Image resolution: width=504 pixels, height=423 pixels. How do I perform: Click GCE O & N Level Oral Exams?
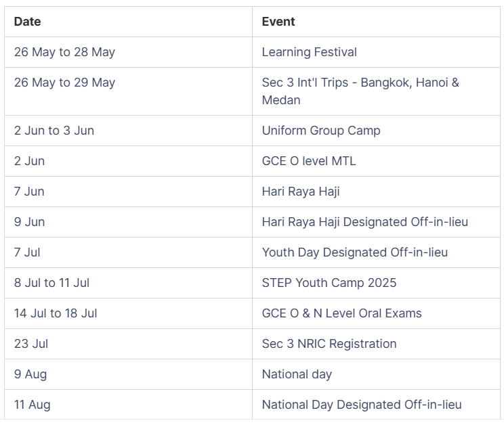click(341, 313)
